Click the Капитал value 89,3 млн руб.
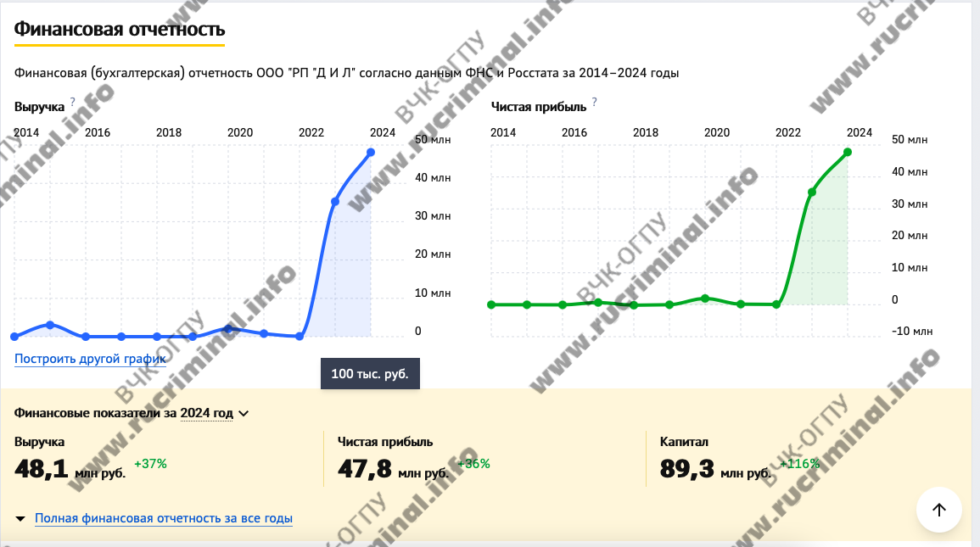980x547 pixels. [x=715, y=469]
